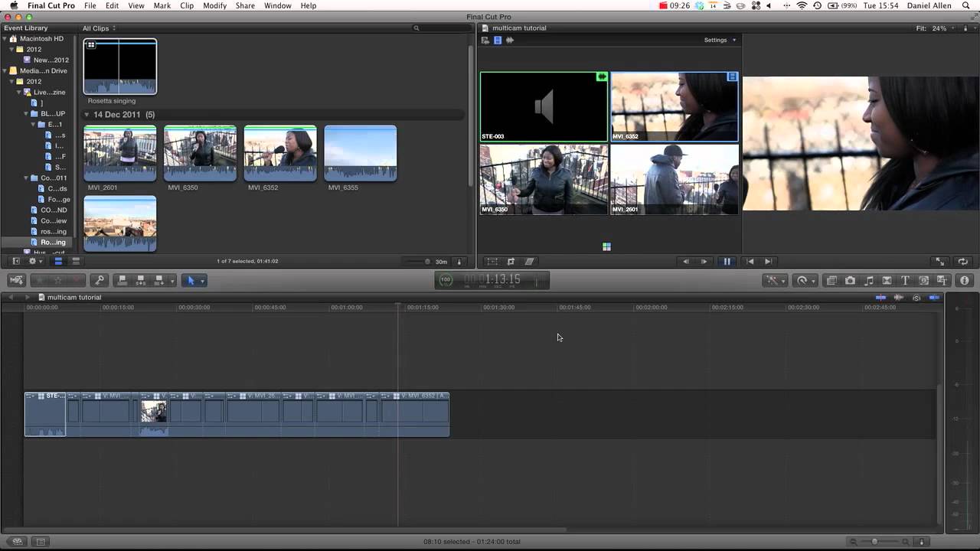980x551 pixels.
Task: Open the edit mode dropdown arrow beside append
Action: 172,280
